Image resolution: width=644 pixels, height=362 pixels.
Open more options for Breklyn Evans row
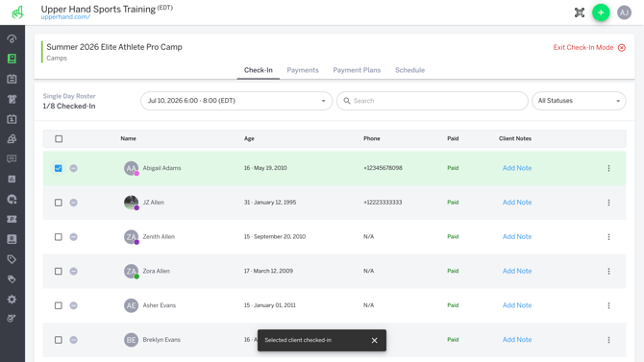[608, 340]
